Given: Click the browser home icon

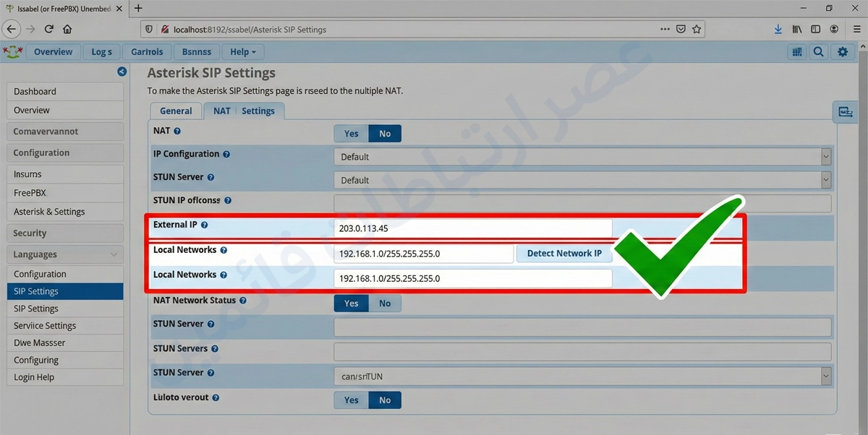Looking at the screenshot, I should (67, 30).
